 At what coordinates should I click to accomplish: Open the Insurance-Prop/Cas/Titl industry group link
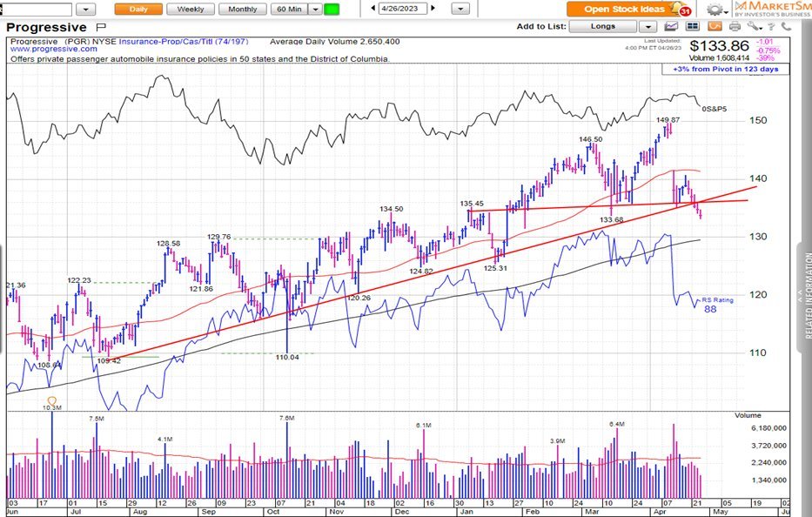184,42
